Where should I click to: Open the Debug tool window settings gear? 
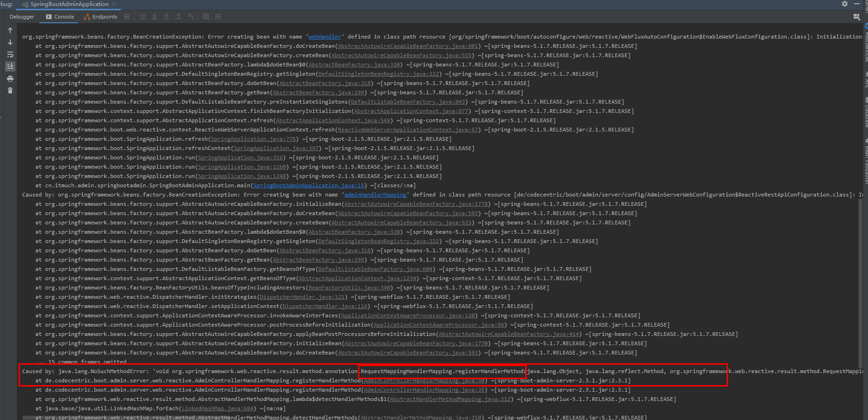click(845, 4)
